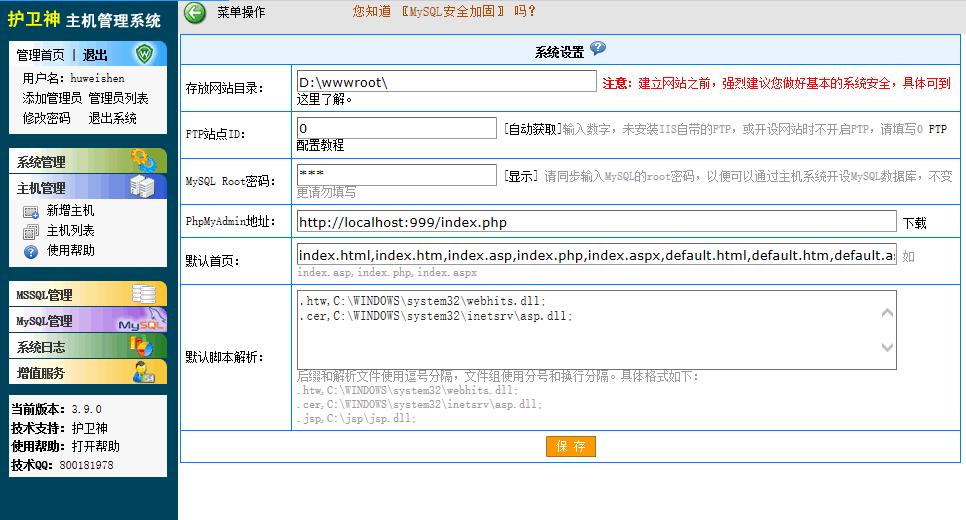Click 修改密码 in the user panel
This screenshot has height=520, width=966.
tap(46, 118)
